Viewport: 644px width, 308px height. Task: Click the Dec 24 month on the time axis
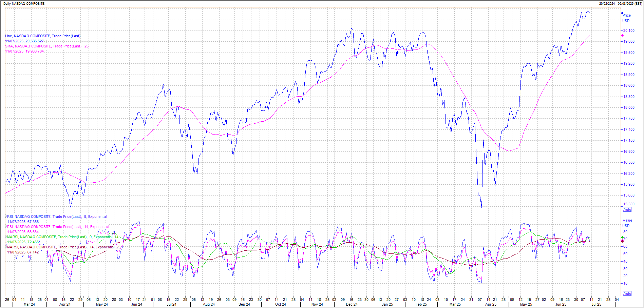[352, 304]
